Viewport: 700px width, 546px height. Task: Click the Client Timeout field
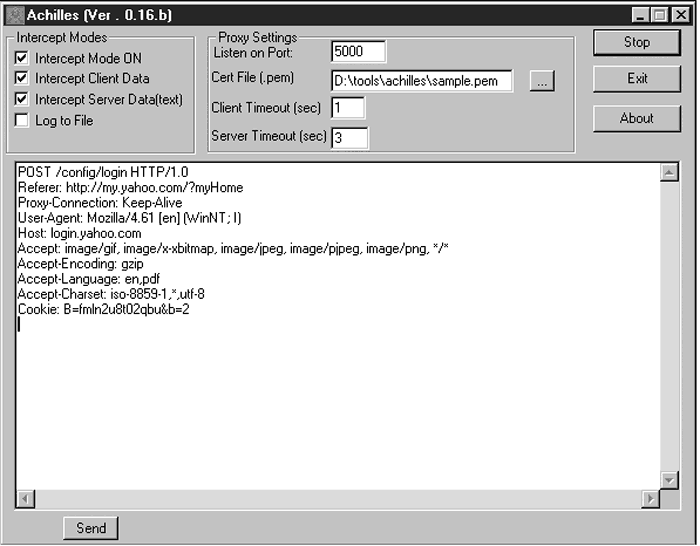[348, 108]
